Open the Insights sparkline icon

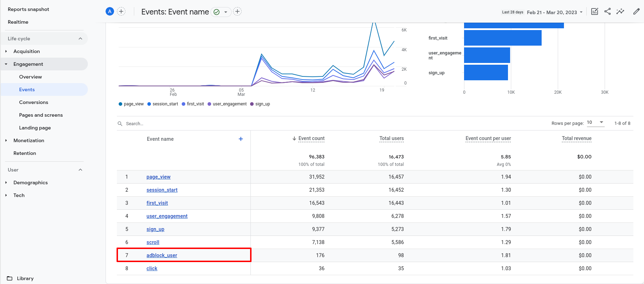pos(620,12)
